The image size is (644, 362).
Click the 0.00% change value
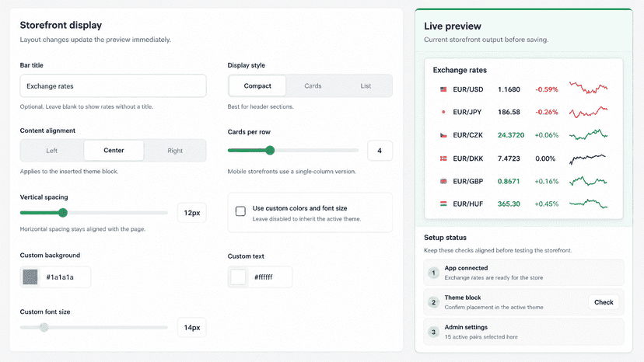click(x=545, y=158)
